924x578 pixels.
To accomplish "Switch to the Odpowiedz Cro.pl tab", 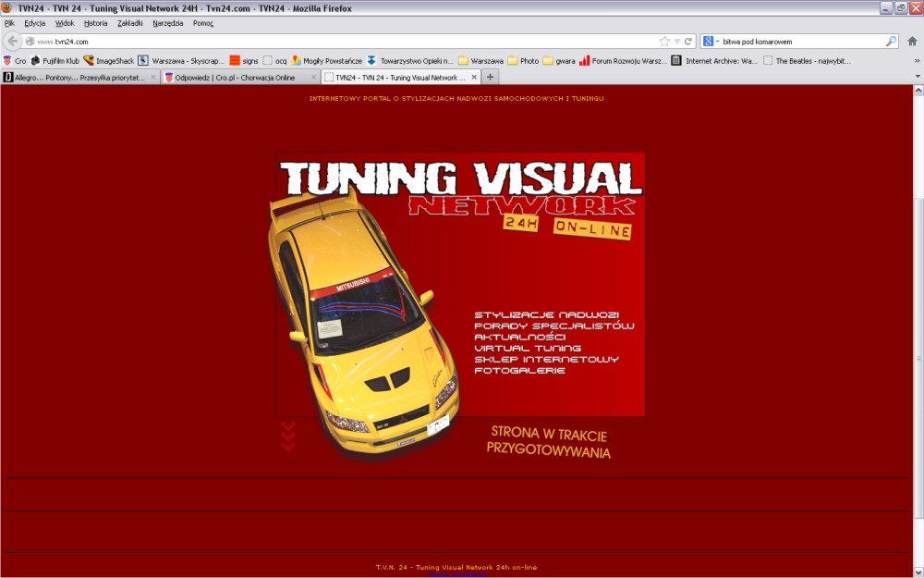I will point(236,78).
